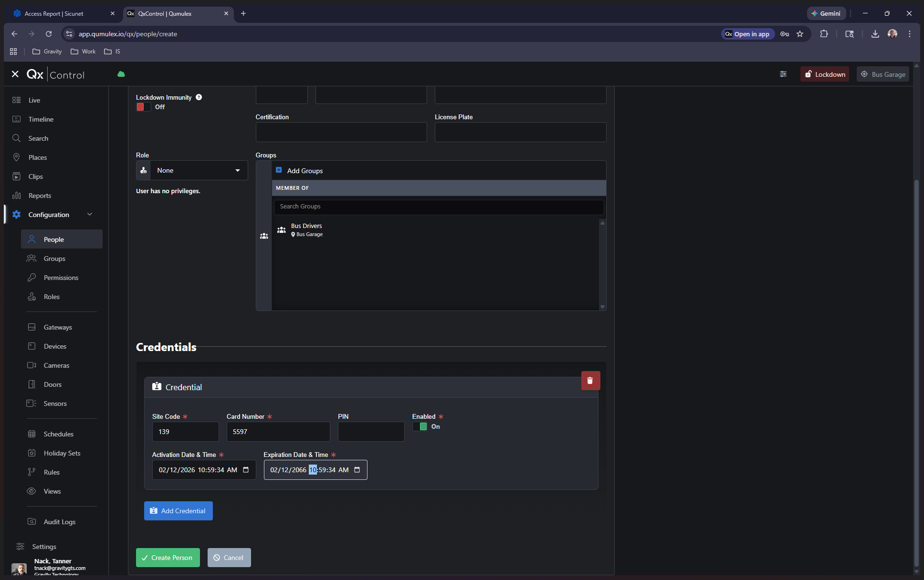Open Permissions in the sidebar
The image size is (924, 580).
(x=61, y=278)
